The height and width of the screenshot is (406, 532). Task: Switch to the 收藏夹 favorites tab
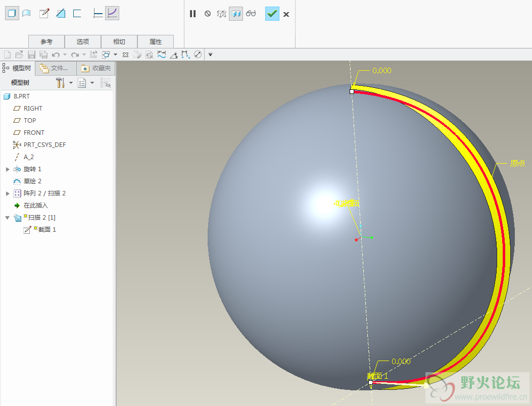pos(96,68)
